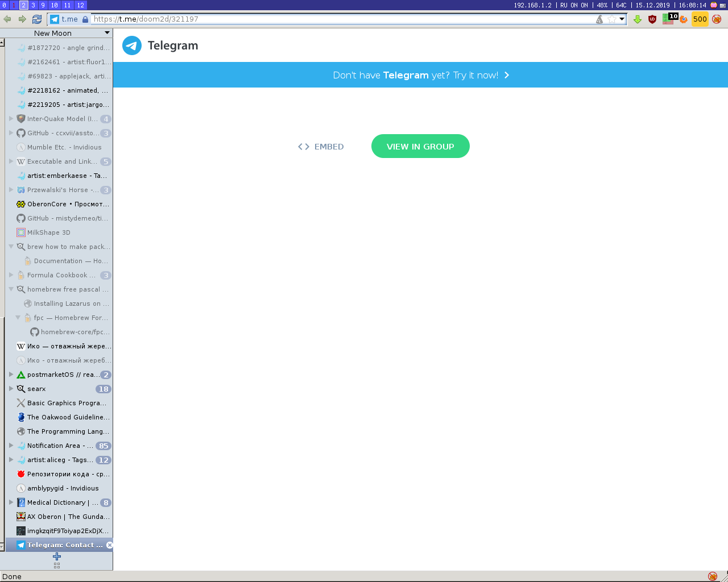
Task: Select the 'postmarketOS // rea' tab
Action: [59, 375]
